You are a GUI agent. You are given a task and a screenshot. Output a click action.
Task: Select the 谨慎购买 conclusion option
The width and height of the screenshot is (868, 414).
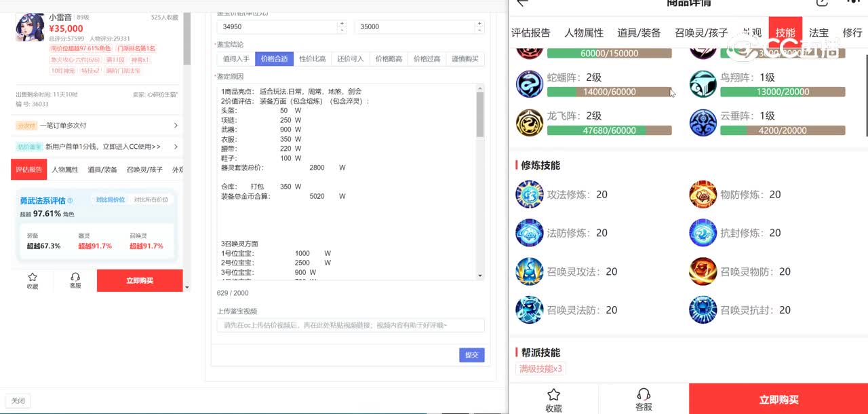[465, 59]
